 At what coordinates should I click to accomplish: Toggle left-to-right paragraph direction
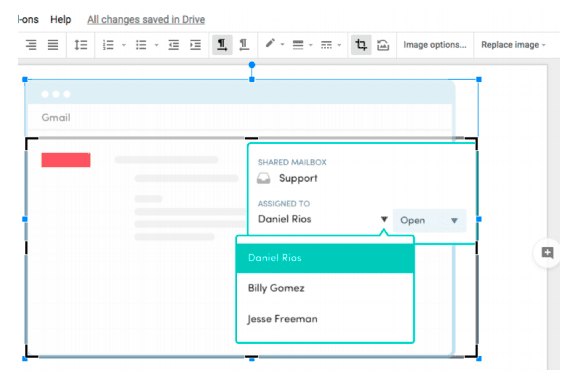222,45
